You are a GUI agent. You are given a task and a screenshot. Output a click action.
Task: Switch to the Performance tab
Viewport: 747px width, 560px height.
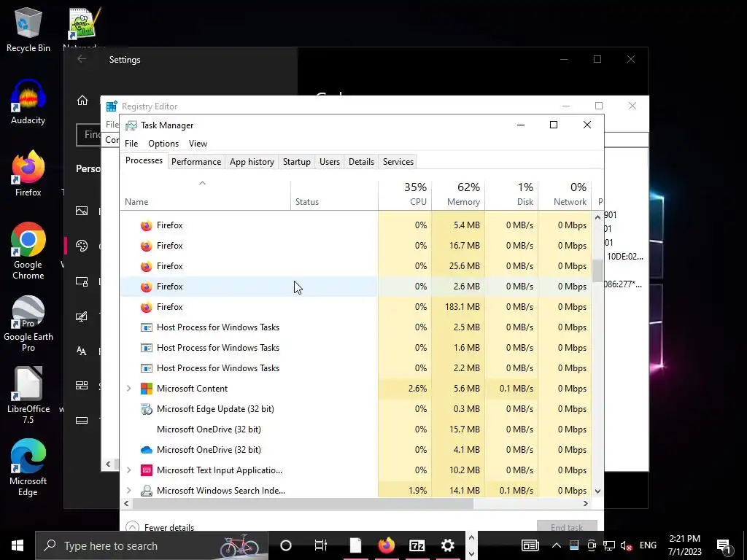pyautogui.click(x=196, y=162)
